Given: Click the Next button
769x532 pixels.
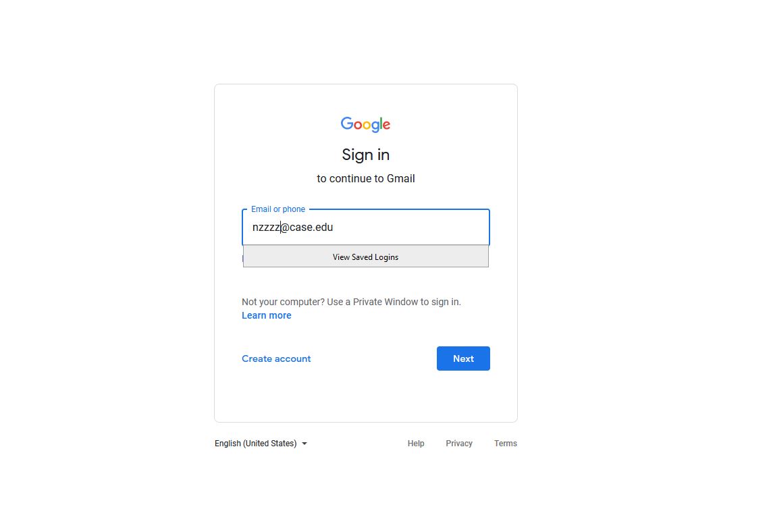Looking at the screenshot, I should click(463, 358).
